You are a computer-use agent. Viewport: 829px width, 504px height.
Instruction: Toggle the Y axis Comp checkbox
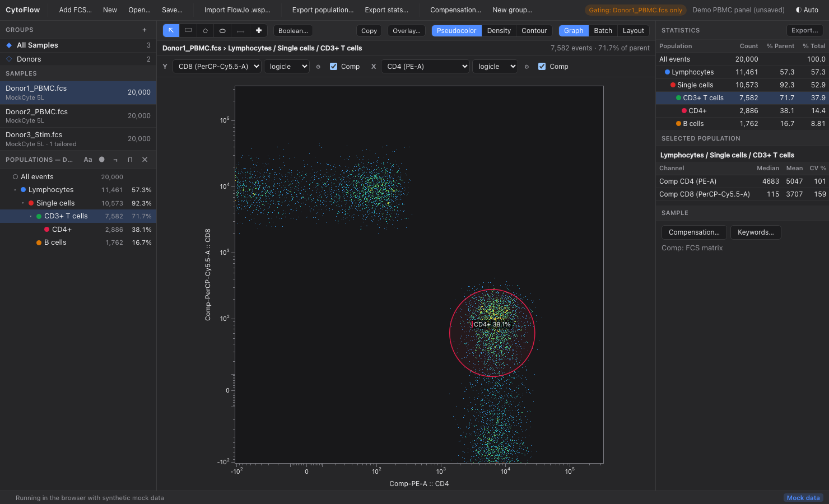pos(334,67)
